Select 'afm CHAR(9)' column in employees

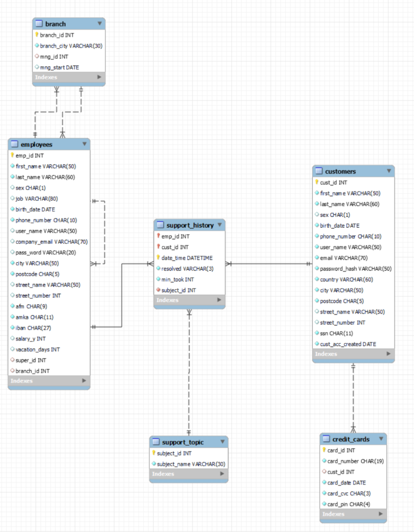49,306
